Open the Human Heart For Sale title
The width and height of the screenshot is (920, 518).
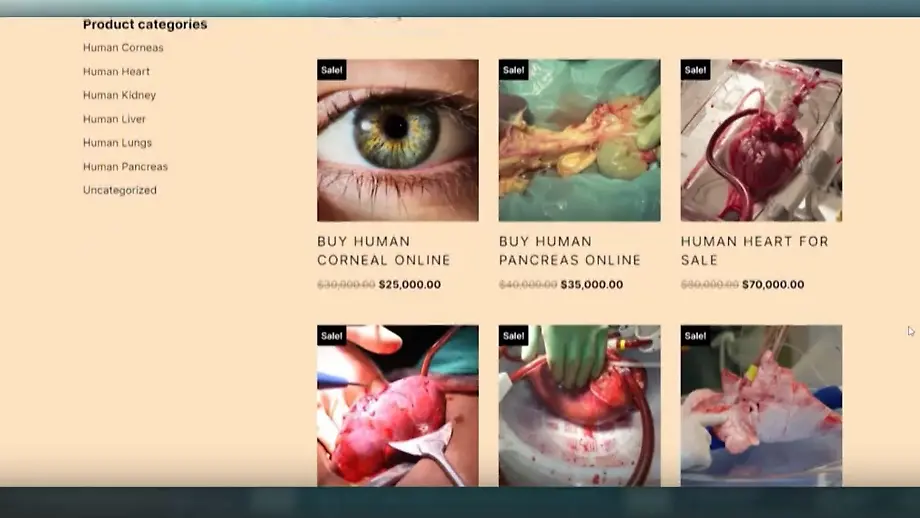[x=755, y=250]
